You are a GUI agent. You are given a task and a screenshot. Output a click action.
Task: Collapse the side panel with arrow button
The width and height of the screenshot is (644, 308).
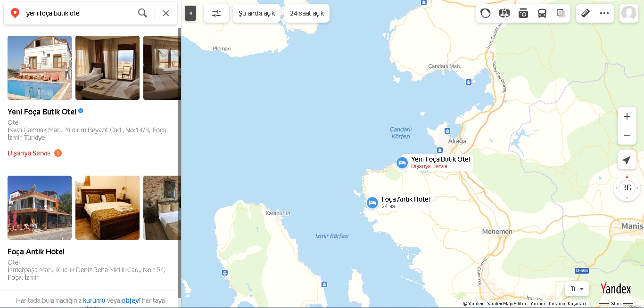point(190,13)
